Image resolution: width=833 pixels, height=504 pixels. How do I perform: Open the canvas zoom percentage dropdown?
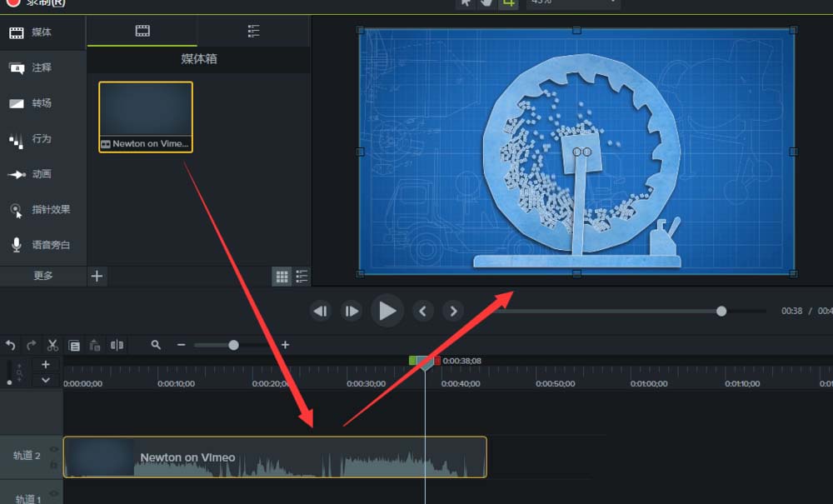click(573, 3)
